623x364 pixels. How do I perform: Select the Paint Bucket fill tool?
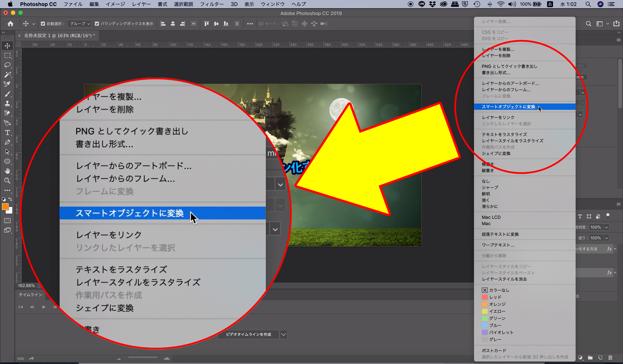(7, 123)
